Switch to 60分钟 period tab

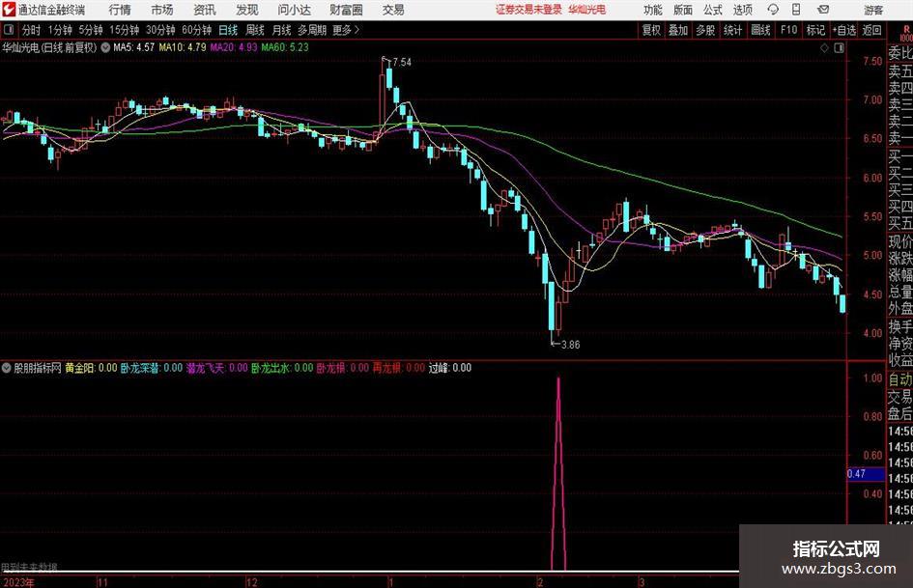(x=197, y=30)
